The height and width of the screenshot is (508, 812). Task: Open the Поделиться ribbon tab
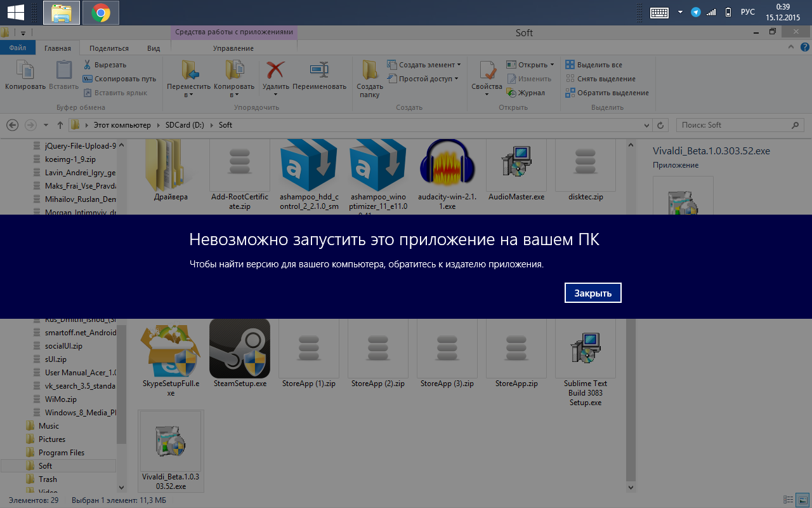[x=109, y=48]
